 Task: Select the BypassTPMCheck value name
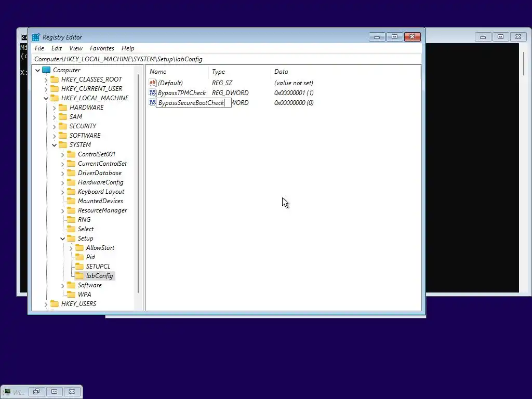click(x=181, y=92)
